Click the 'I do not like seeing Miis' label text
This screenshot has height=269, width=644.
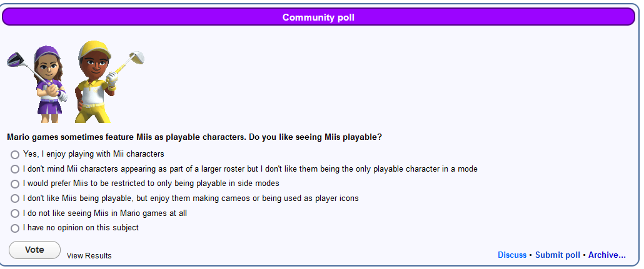coord(105,213)
